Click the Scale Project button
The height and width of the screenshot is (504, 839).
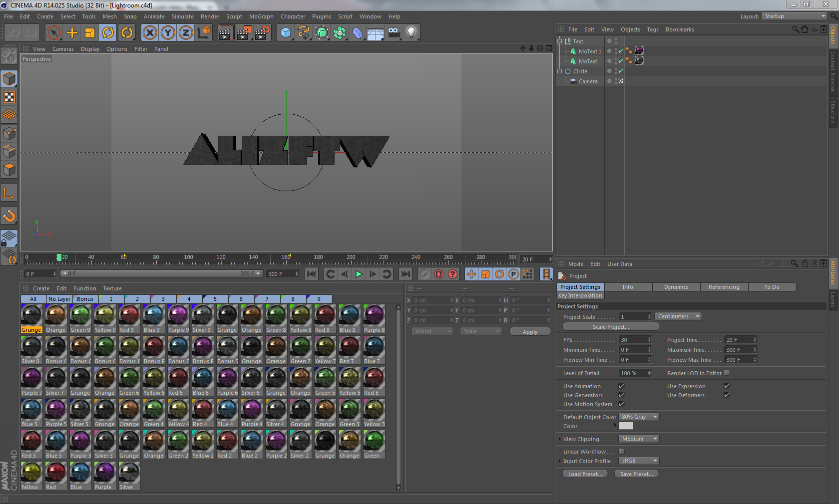pos(611,327)
